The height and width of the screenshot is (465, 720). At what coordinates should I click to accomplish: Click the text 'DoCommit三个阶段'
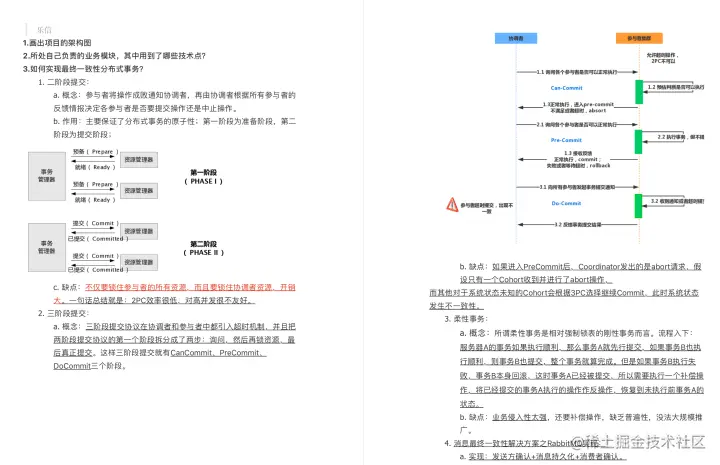click(x=88, y=366)
